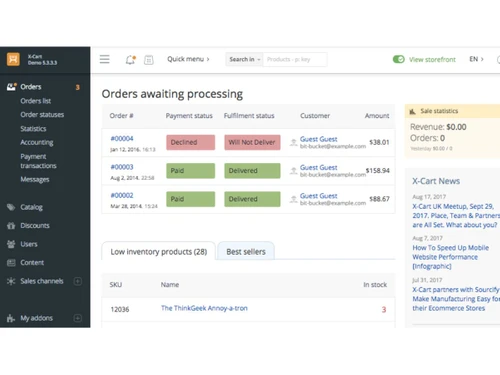500x375 pixels.
Task: Open the Search in dropdown
Action: pos(244,59)
